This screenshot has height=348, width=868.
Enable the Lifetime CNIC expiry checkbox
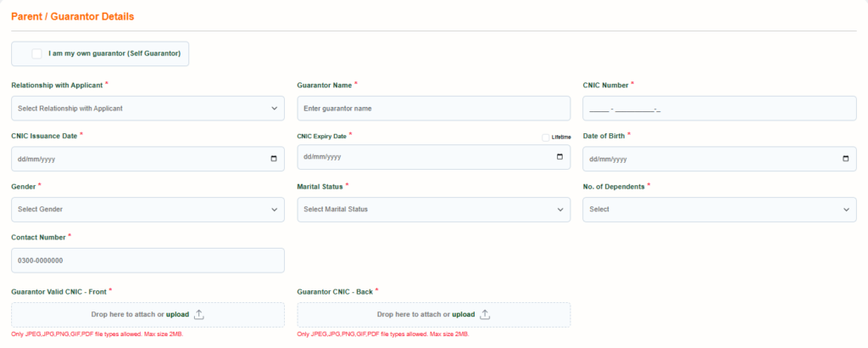[546, 138]
